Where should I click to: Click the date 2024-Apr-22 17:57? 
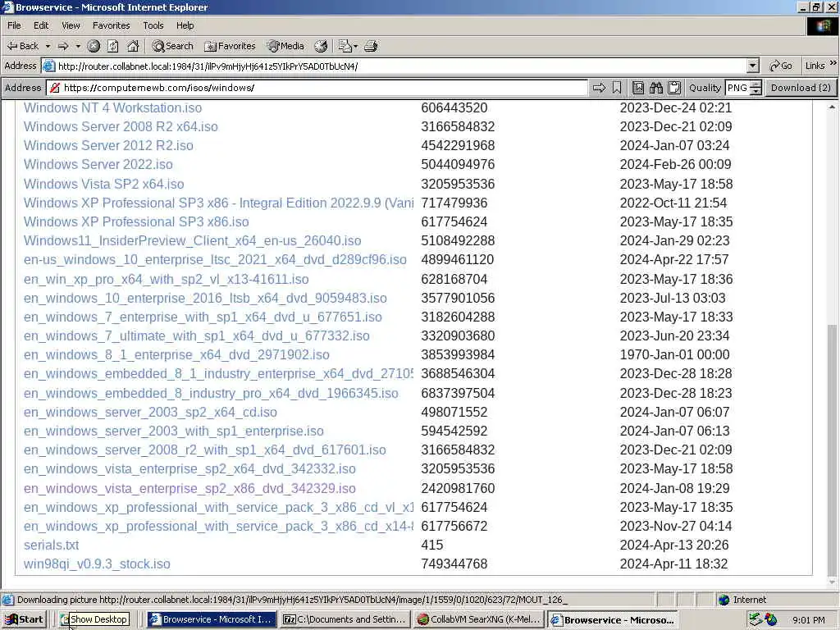[674, 259]
